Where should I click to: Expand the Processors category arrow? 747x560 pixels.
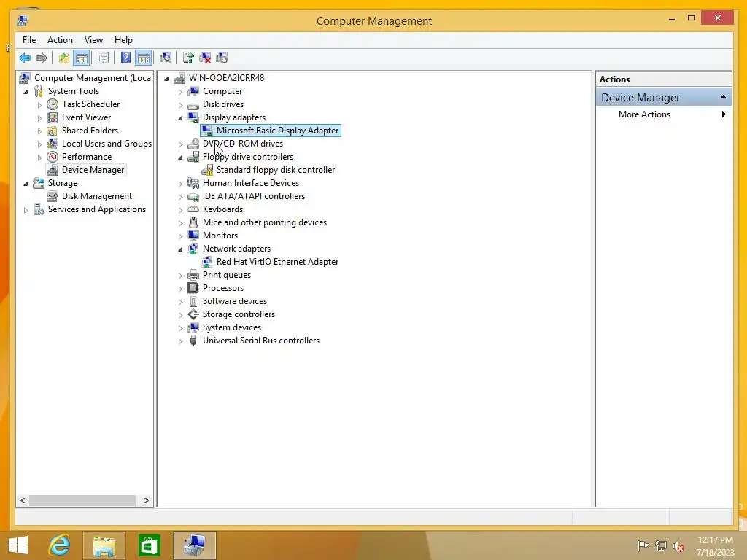click(x=180, y=289)
